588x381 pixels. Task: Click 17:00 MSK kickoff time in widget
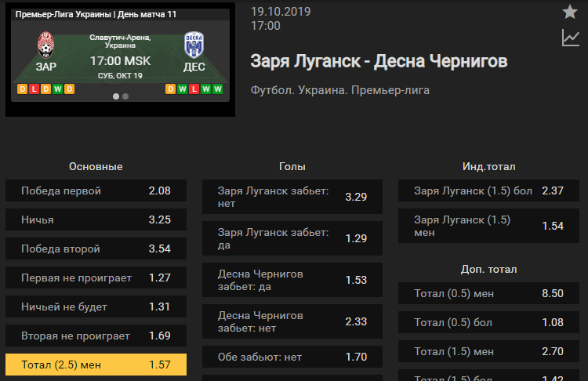point(121,61)
